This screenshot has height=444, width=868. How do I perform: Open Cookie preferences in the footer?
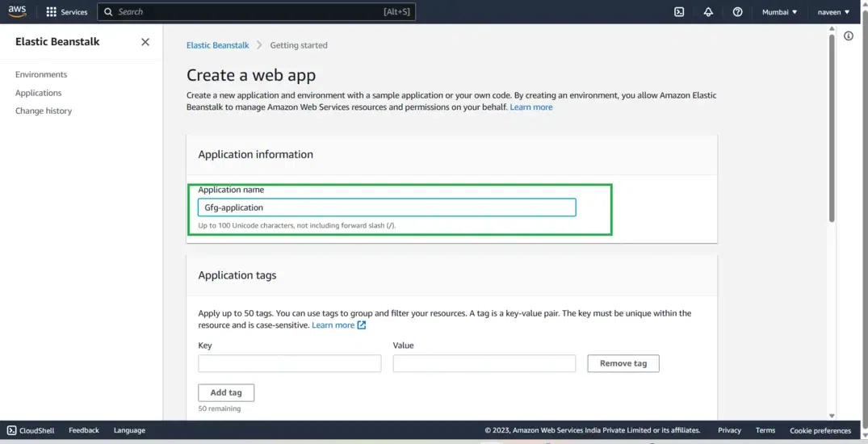[820, 430]
